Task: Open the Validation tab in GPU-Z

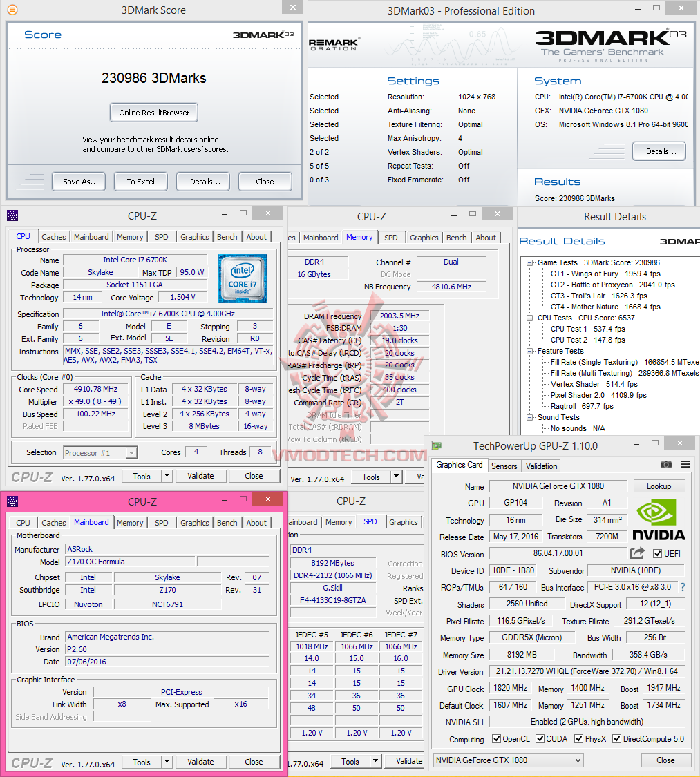Action: coord(541,466)
